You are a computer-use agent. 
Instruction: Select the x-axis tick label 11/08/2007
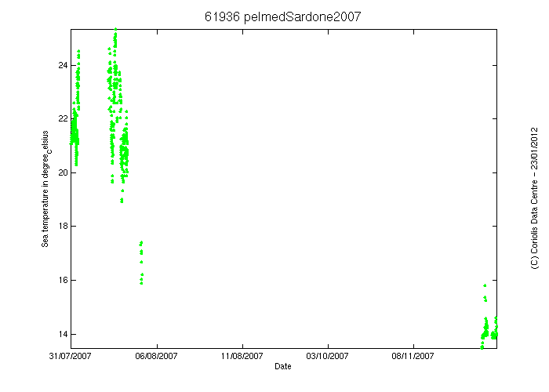(242, 356)
